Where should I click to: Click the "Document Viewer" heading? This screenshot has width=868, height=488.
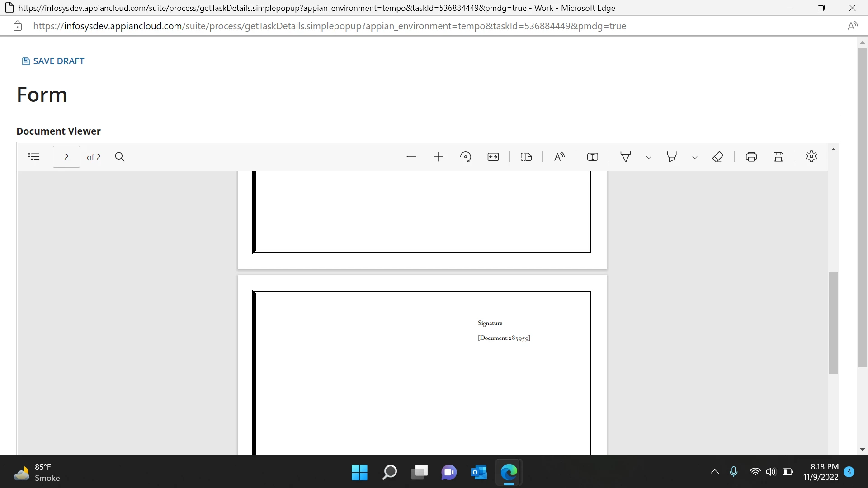[x=59, y=131]
